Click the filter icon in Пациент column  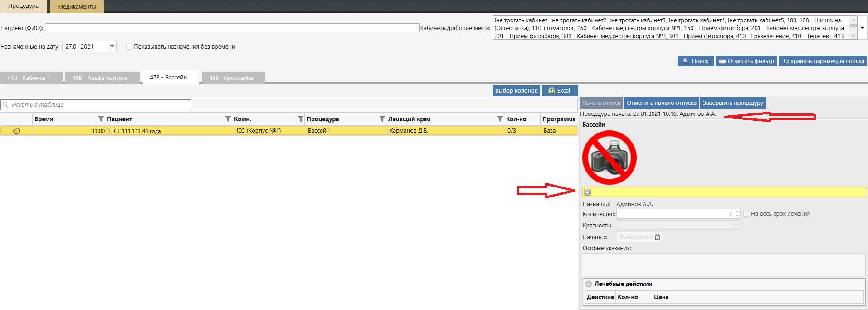(228, 119)
